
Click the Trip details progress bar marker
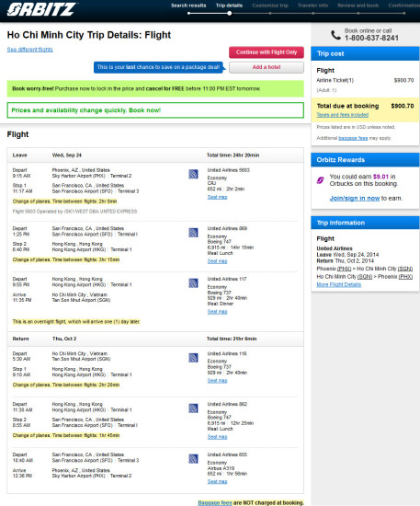pos(229,13)
